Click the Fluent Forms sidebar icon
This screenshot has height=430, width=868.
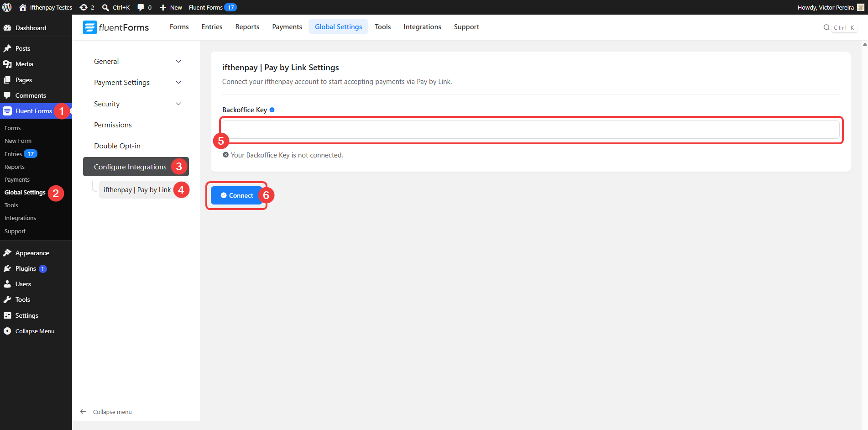coord(7,111)
